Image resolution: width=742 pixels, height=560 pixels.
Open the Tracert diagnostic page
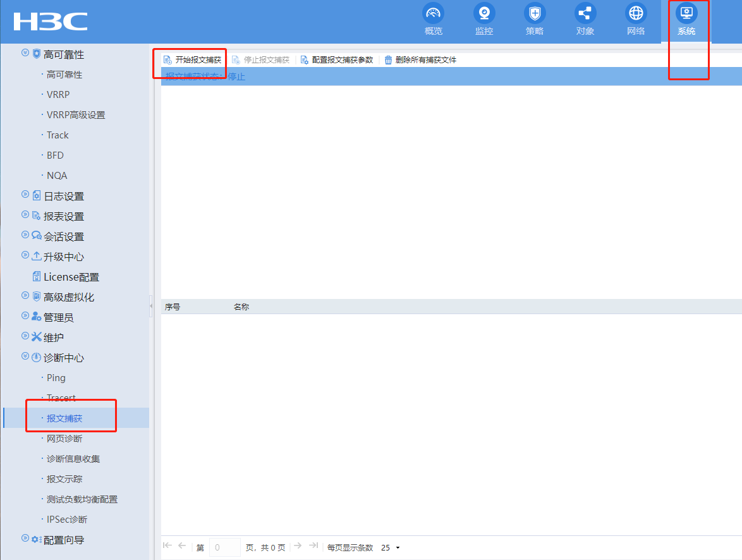[61, 398]
